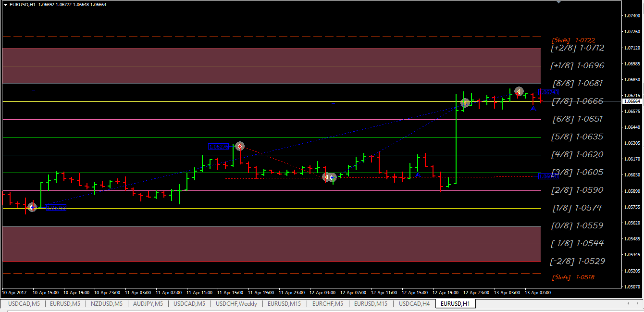Click the EURUSD,H1 quote line in the chart header
The height and width of the screenshot is (312, 644).
[58, 4]
